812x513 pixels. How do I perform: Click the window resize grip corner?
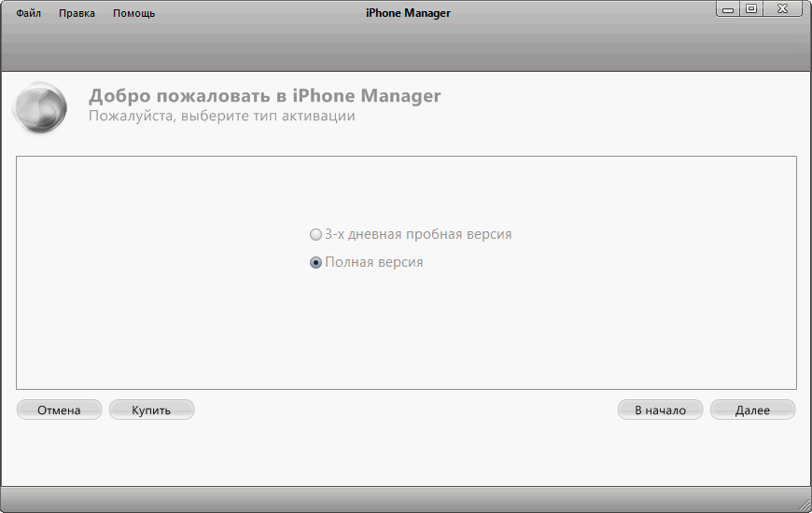805,505
